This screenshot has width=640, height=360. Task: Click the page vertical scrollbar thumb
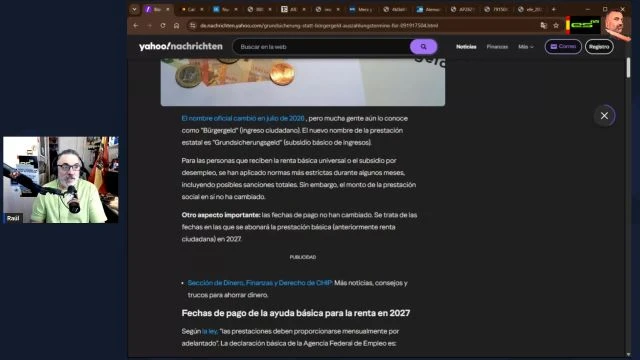pyautogui.click(x=628, y=67)
